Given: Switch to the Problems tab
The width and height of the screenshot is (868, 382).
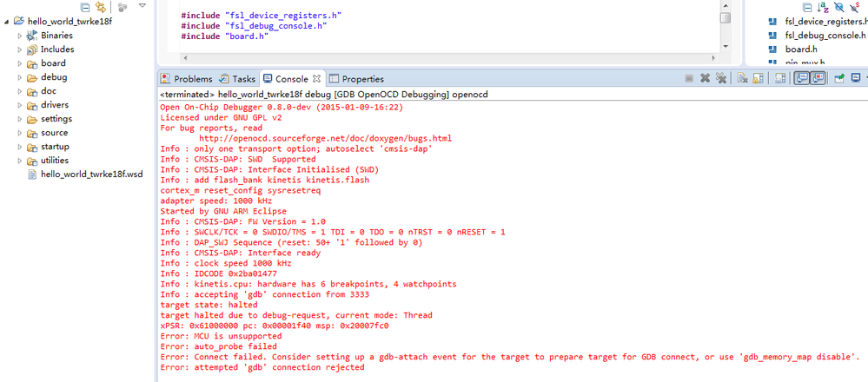Looking at the screenshot, I should [x=187, y=79].
